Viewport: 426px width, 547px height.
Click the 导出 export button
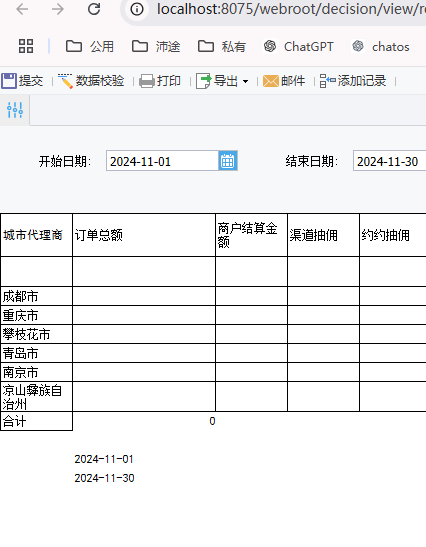tap(217, 81)
